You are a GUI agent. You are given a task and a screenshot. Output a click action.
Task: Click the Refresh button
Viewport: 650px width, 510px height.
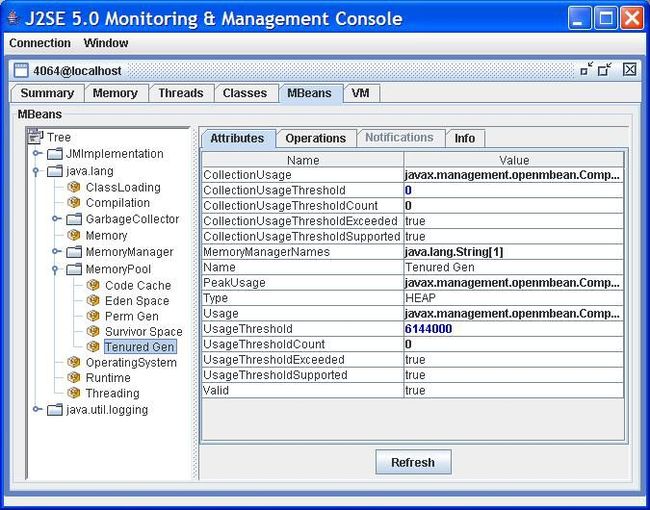(413, 462)
